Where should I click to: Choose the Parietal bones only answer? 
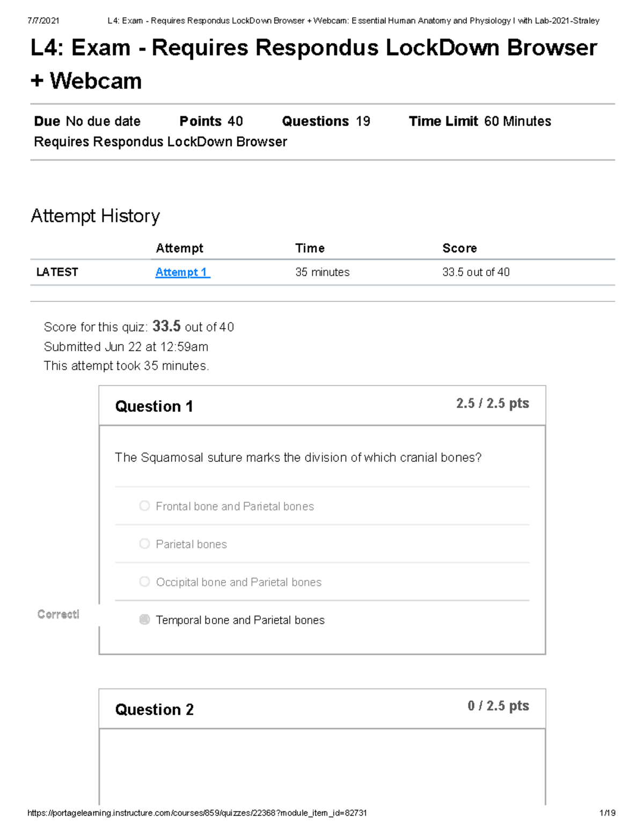pos(144,544)
